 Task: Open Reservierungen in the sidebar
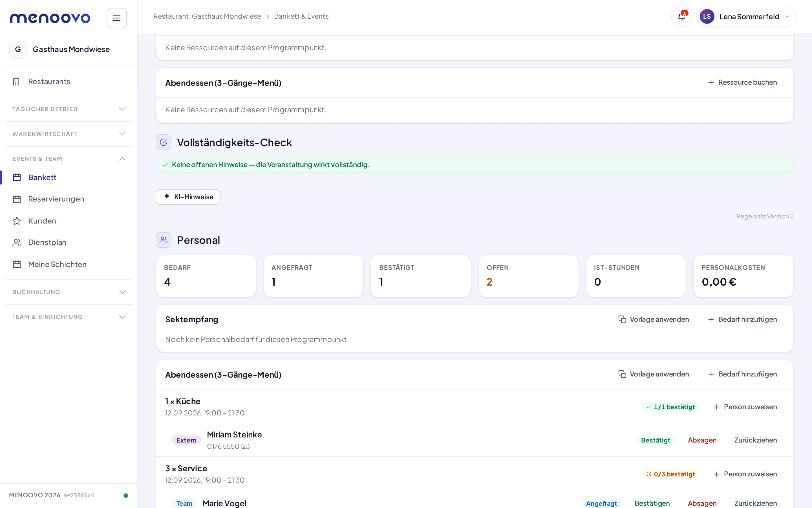pos(69,199)
